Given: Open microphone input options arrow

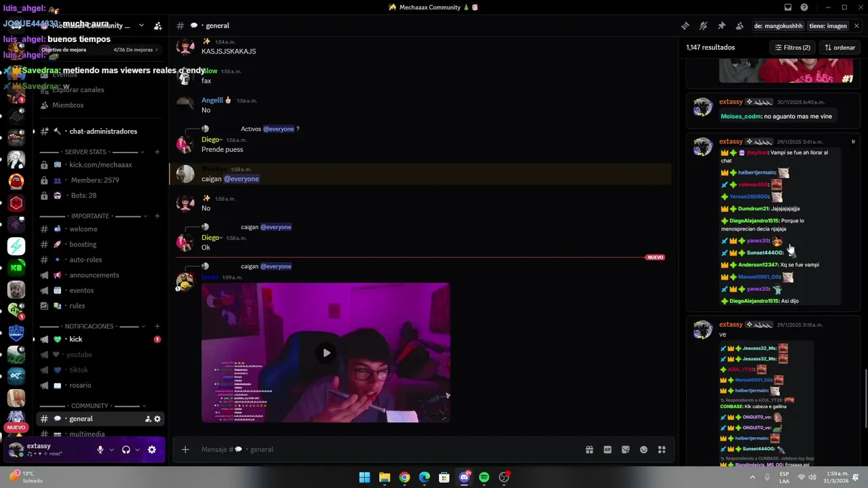Looking at the screenshot, I should coord(111,449).
